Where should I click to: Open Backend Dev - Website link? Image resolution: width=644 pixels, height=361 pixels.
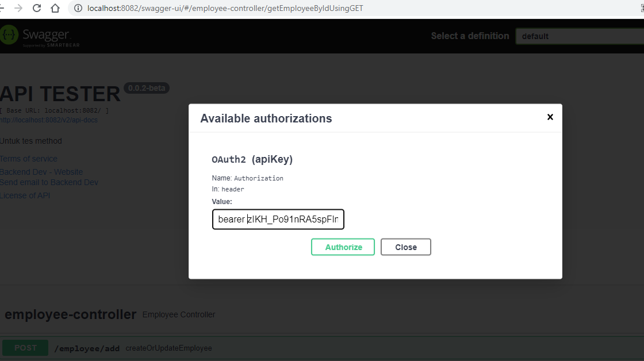point(41,172)
